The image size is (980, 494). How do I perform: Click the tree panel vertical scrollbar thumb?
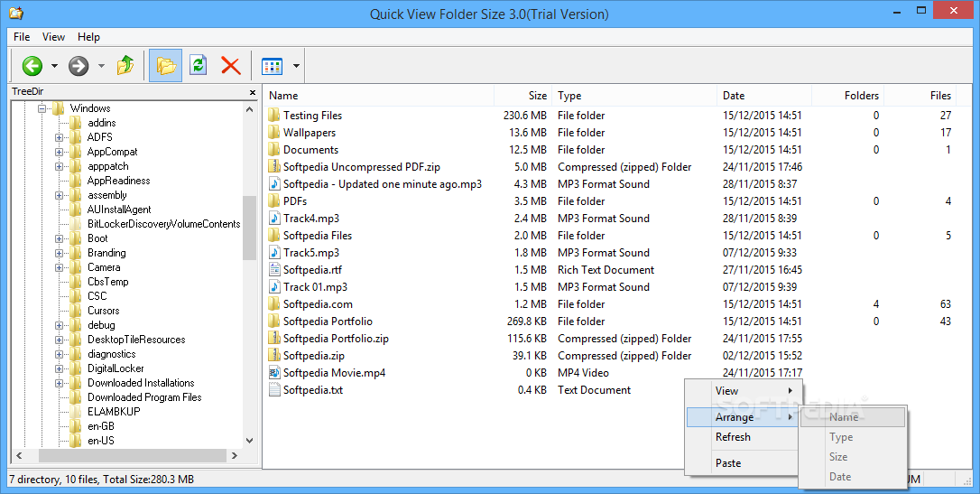point(249,228)
